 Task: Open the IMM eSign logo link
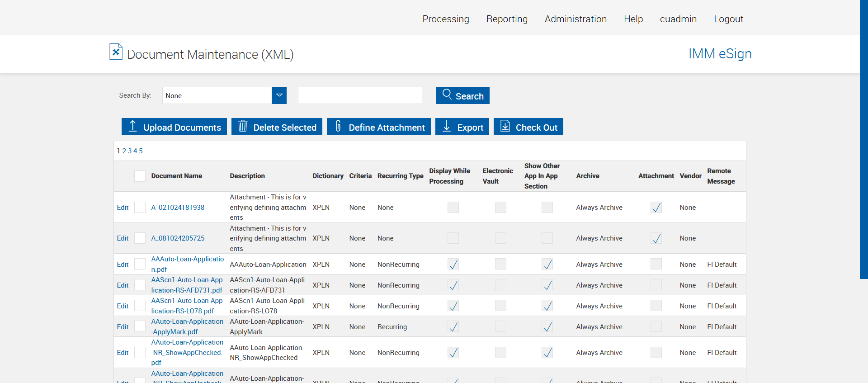pos(719,54)
